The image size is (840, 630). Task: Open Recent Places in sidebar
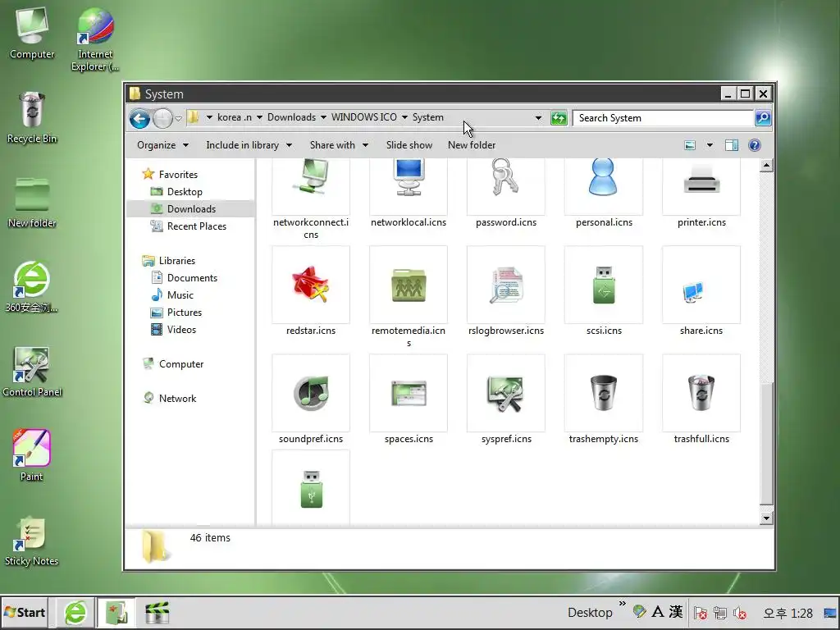(x=196, y=226)
